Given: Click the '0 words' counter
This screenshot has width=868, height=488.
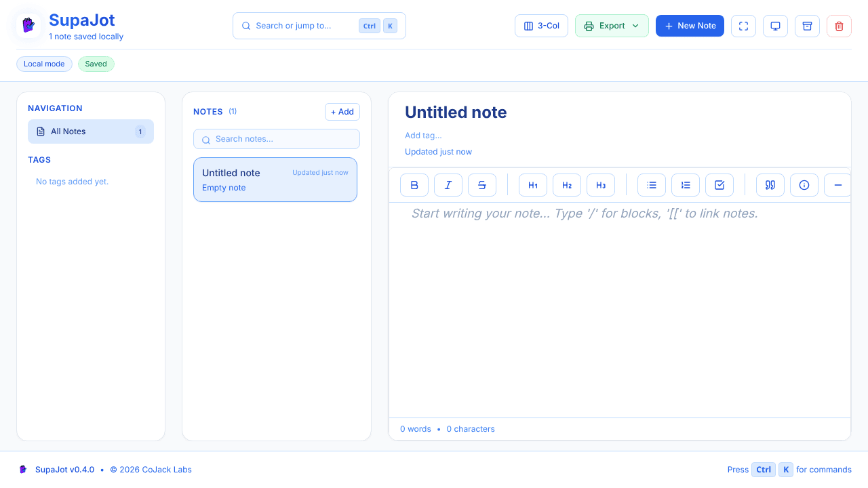Looking at the screenshot, I should point(416,429).
